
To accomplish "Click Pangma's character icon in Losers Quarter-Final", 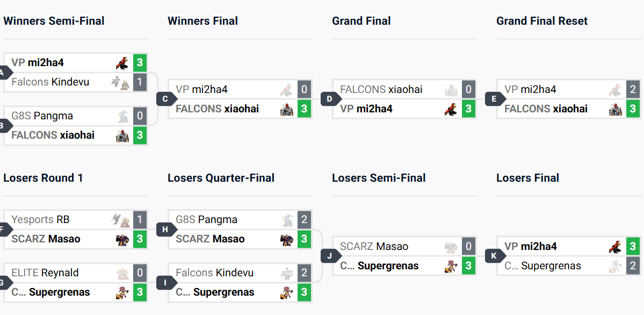I will [x=287, y=220].
